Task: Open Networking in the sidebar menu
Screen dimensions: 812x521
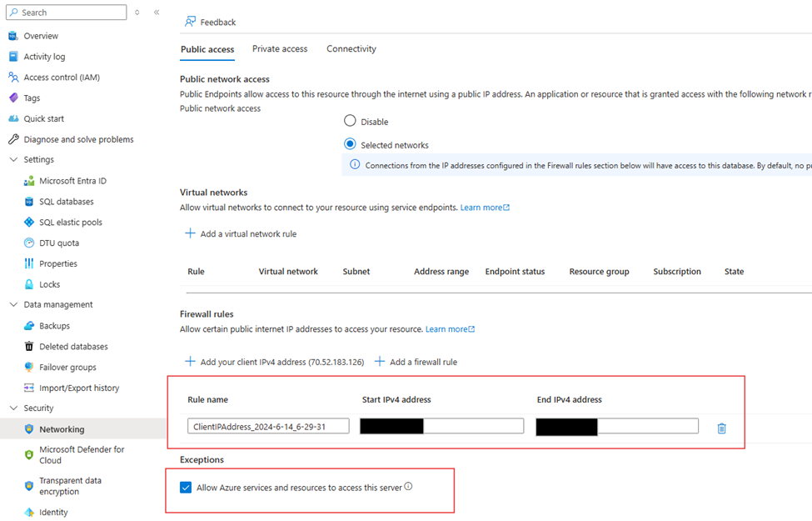Action: click(82, 429)
